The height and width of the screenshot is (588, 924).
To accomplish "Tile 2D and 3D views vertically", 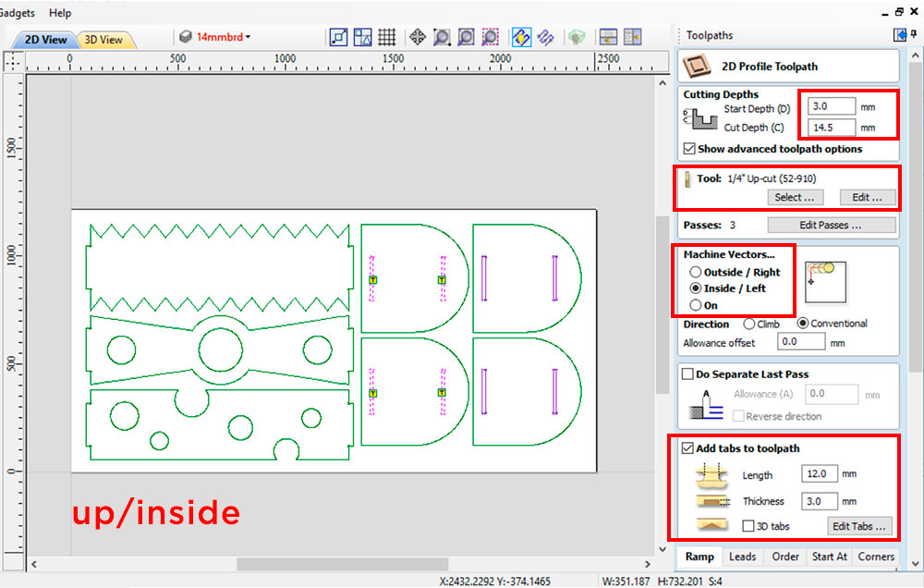I will click(632, 37).
